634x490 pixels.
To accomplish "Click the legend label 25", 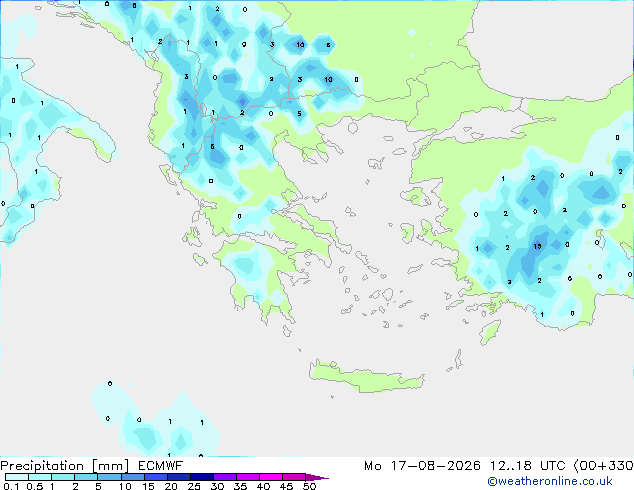I will click(x=194, y=486).
